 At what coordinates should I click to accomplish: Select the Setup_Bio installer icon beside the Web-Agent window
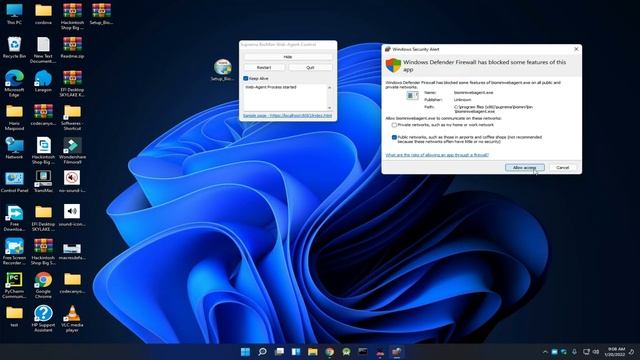pos(222,70)
